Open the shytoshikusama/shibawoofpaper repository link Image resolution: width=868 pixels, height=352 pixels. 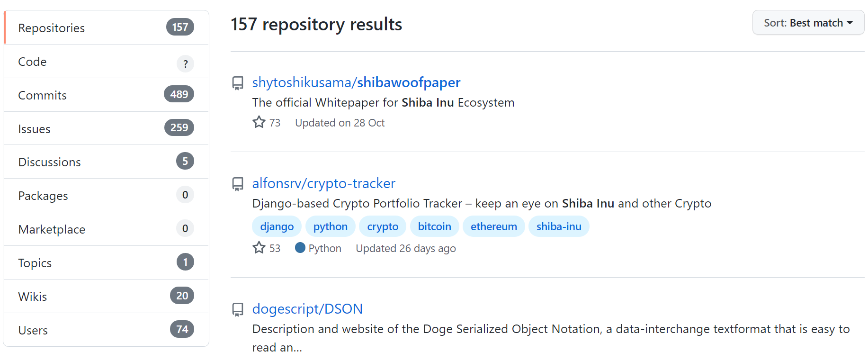356,82
